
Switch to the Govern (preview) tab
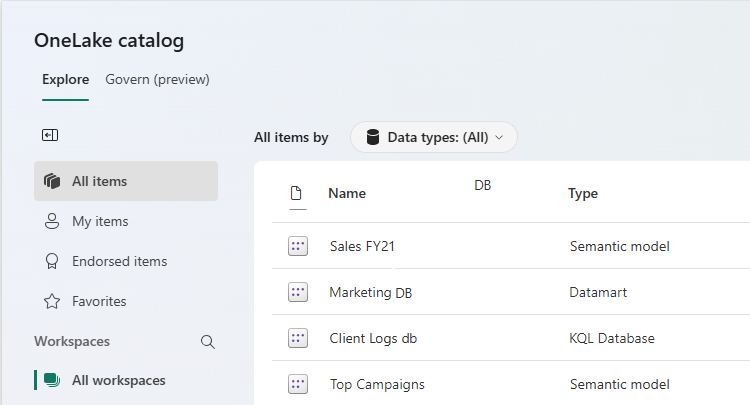pos(157,79)
